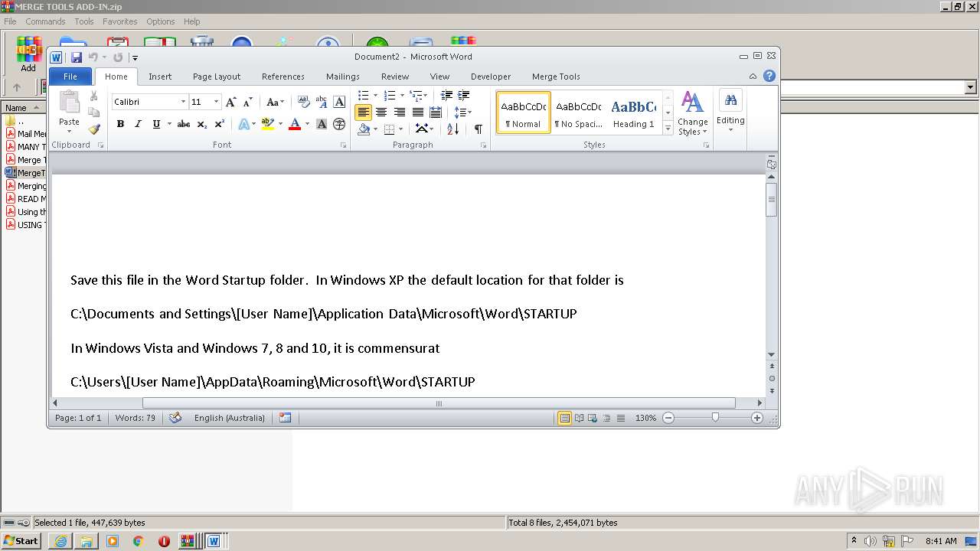Viewport: 980px width, 551px height.
Task: Click the Align Text Right icon
Action: (399, 112)
